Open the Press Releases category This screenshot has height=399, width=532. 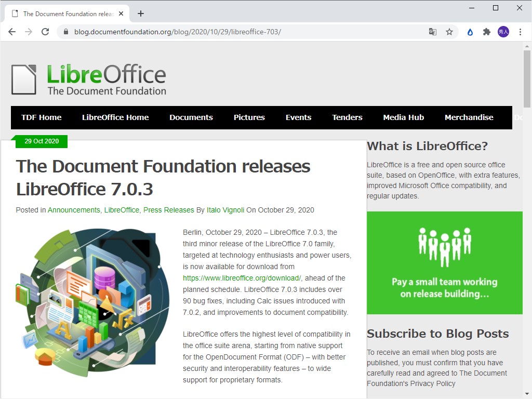click(168, 210)
